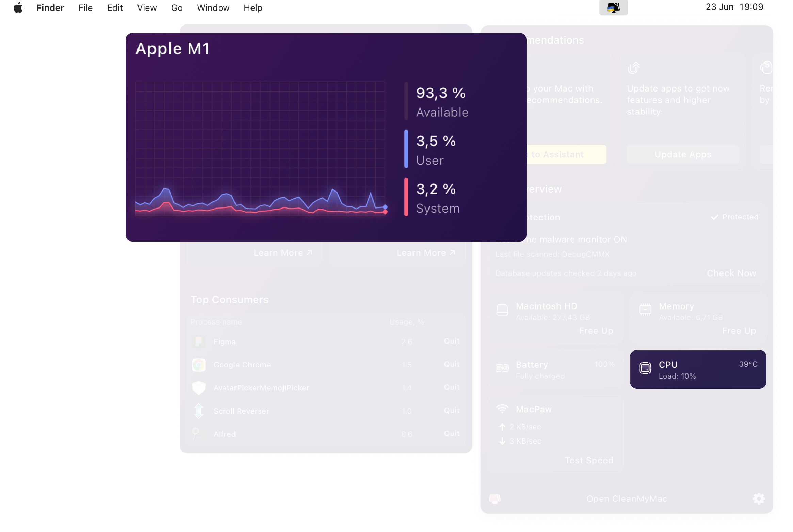Click the date and time in menu bar
This screenshot has height=532, width=793.
click(734, 7)
